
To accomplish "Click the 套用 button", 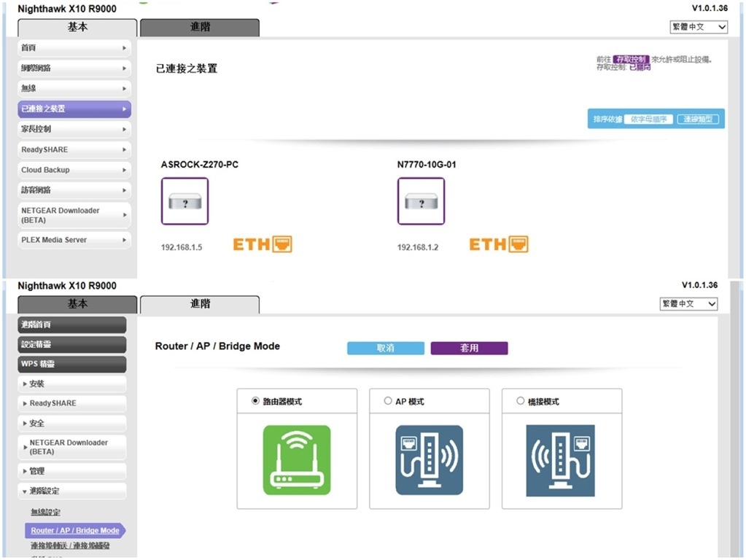I will [x=469, y=348].
